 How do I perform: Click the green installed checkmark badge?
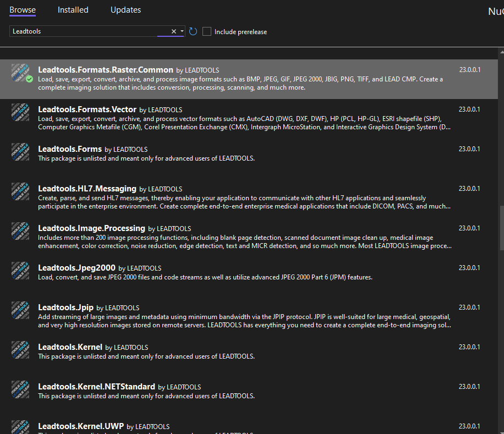(x=29, y=79)
